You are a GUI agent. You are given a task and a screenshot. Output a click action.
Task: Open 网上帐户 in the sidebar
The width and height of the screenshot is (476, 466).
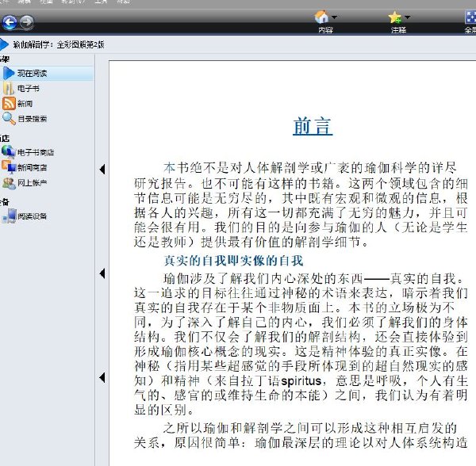[x=25, y=182]
